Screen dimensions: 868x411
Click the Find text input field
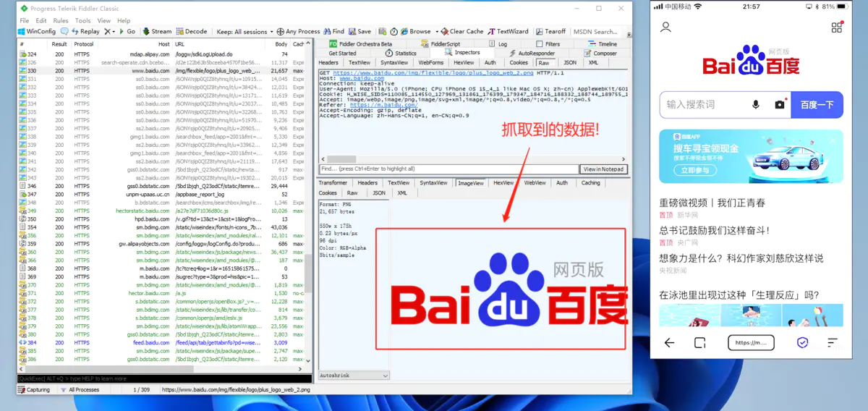pos(448,169)
